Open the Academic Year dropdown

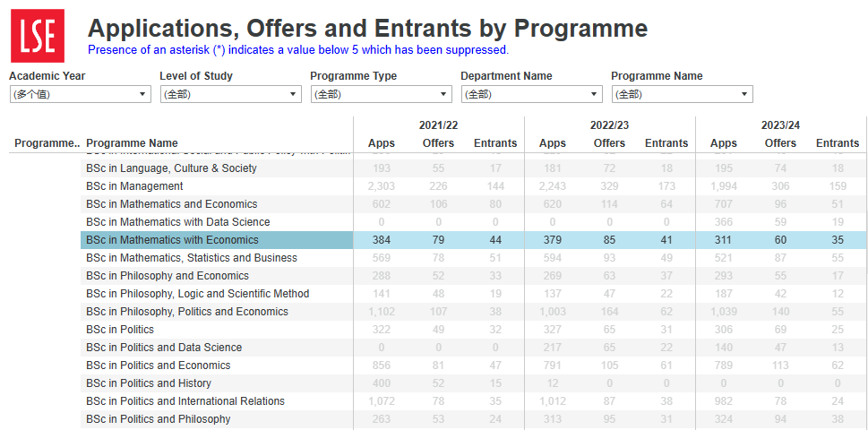(x=81, y=94)
